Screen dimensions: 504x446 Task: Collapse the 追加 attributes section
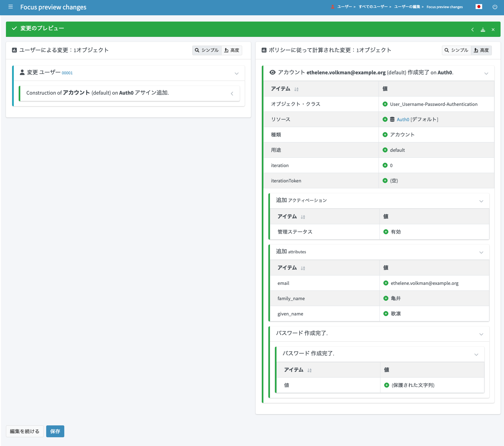pos(481,252)
